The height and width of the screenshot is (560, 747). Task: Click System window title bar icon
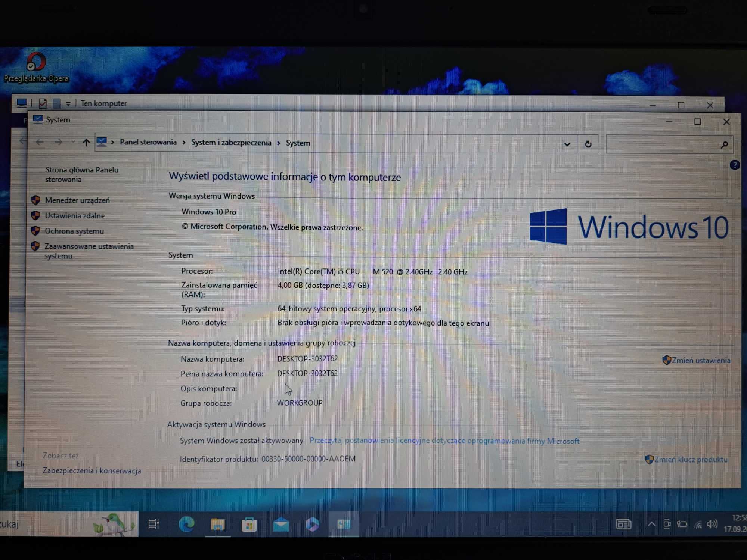point(38,119)
